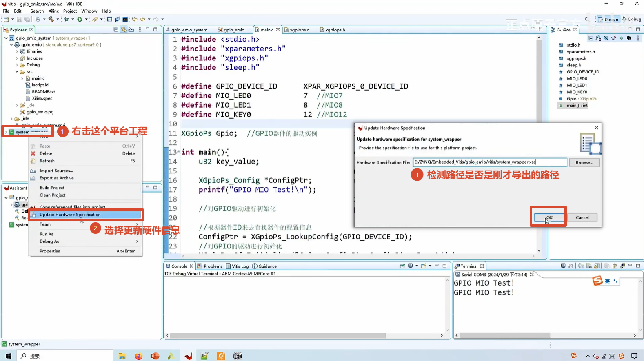The width and height of the screenshot is (644, 361).
Task: Collapse the gpio_emio project node
Action: click(x=11, y=45)
